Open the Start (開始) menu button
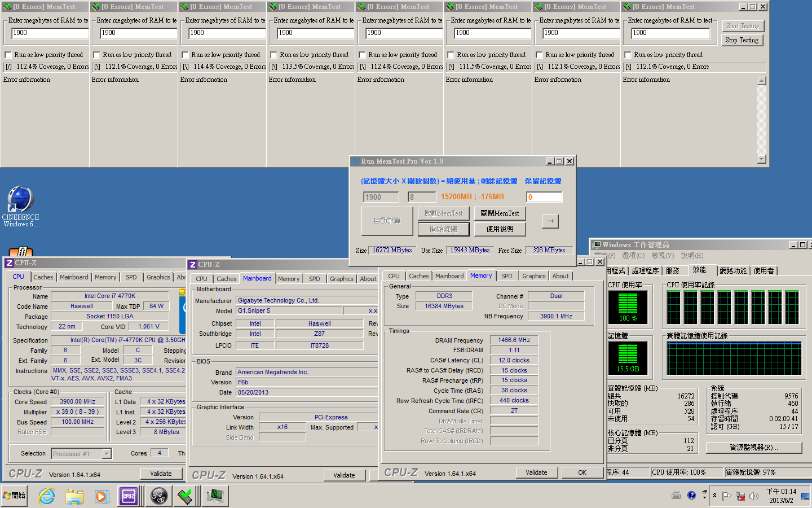 pos(14,496)
